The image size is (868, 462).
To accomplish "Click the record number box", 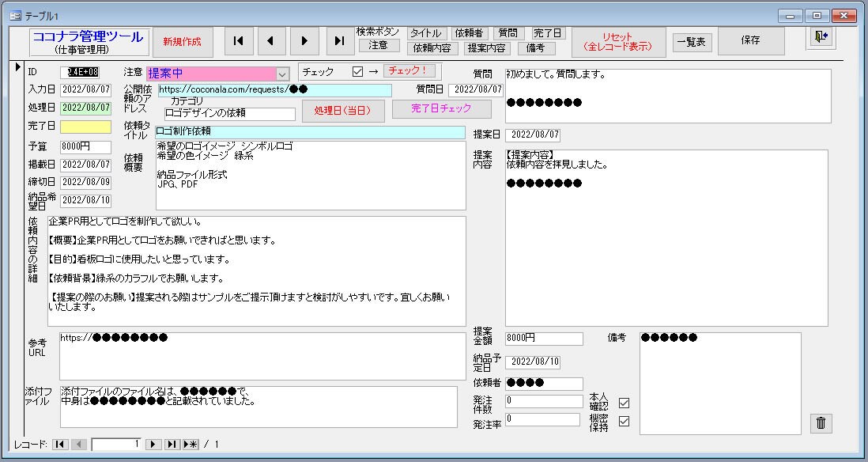I will pos(116,445).
